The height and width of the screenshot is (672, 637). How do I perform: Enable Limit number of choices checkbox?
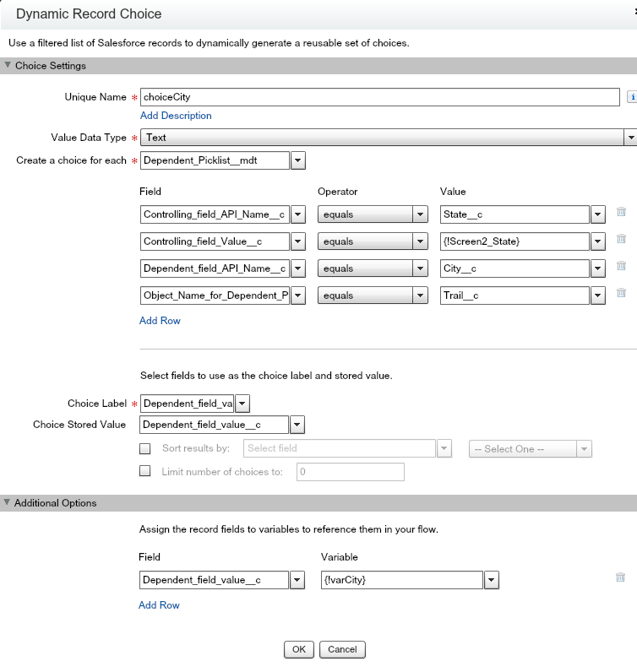145,471
